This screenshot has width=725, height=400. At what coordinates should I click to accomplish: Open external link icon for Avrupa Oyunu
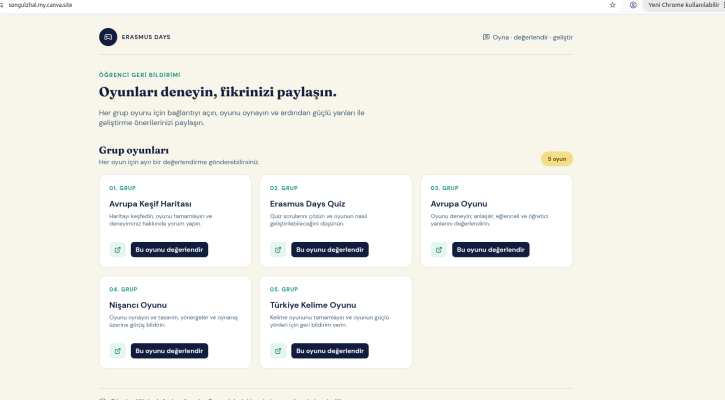439,250
